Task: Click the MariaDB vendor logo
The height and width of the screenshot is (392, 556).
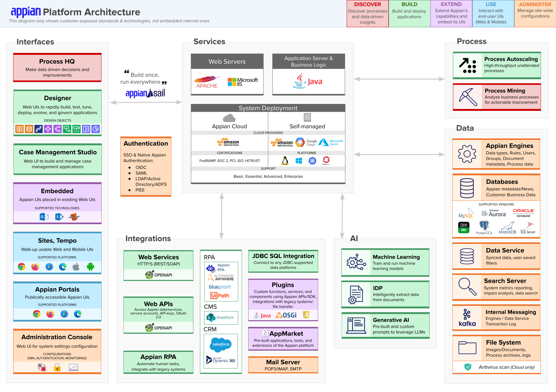Action: [507, 228]
